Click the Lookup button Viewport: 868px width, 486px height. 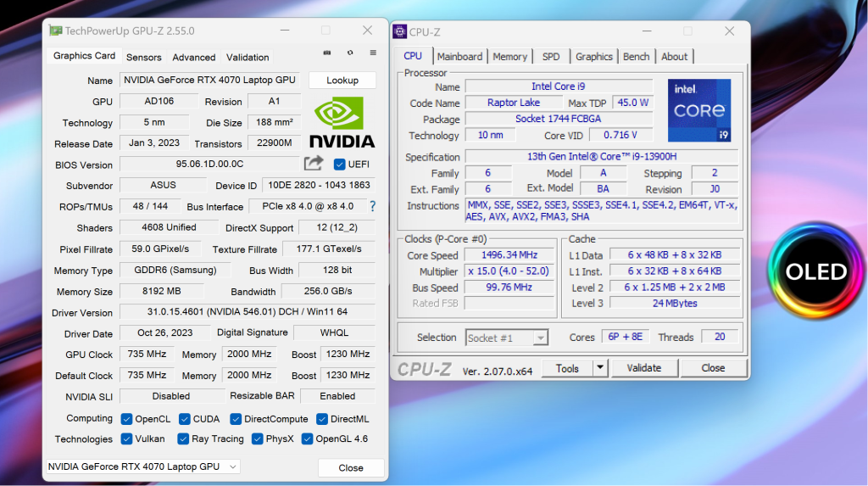pos(342,81)
